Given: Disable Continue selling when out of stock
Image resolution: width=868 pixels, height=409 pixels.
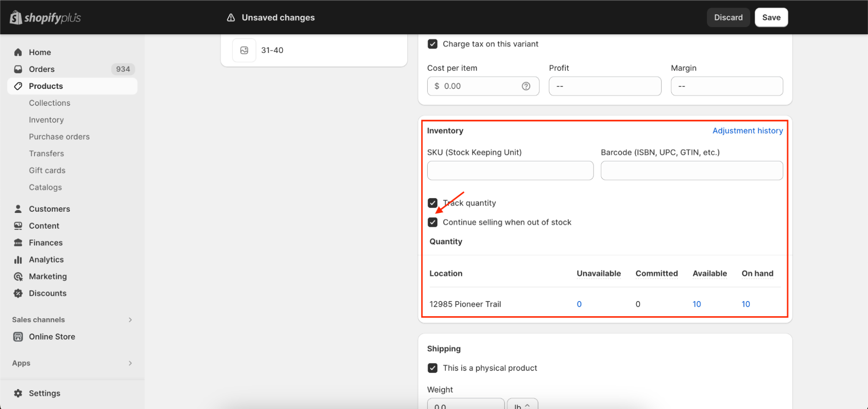Looking at the screenshot, I should [432, 222].
